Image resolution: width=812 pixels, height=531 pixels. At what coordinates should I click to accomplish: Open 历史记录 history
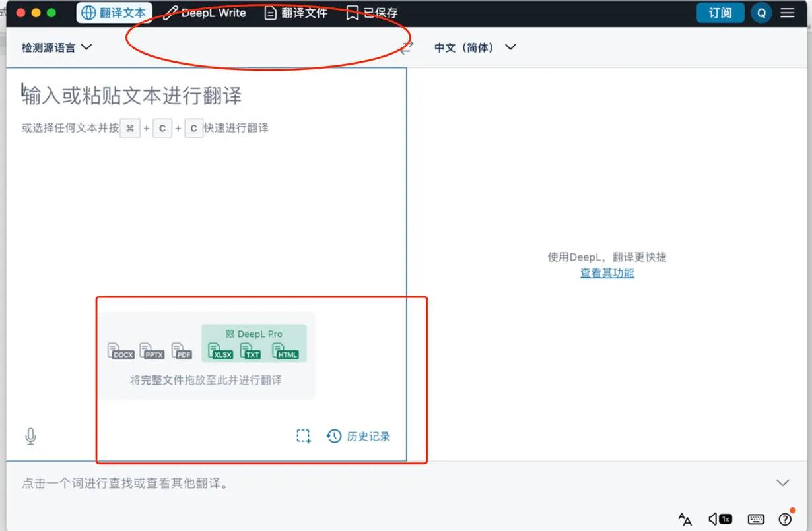358,436
